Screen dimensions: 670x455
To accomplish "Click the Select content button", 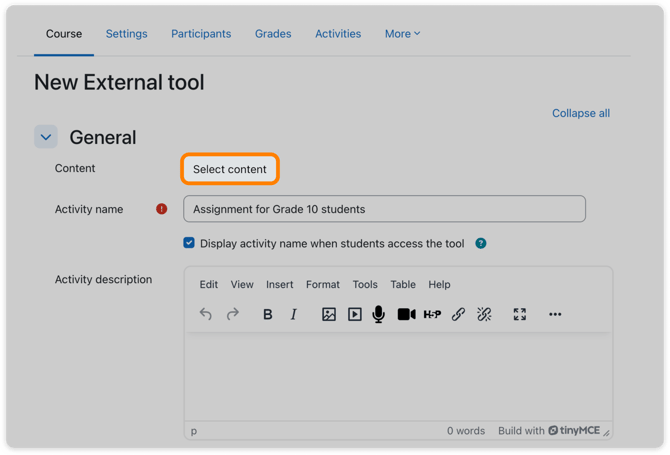I will 230,169.
